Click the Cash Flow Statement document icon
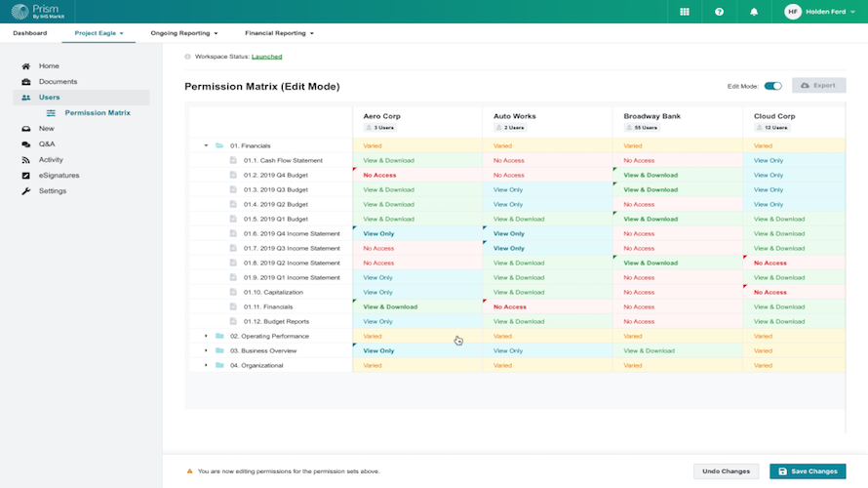This screenshot has width=868, height=488. (233, 160)
